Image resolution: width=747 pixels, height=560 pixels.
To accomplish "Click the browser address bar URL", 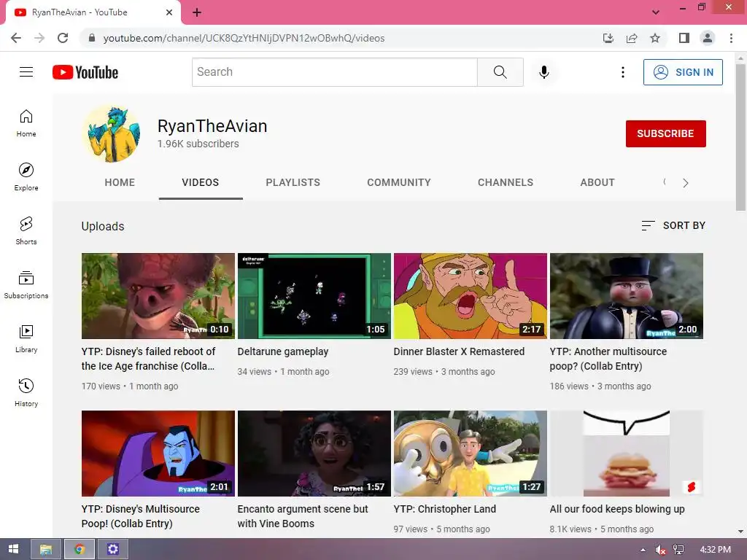I will [244, 38].
